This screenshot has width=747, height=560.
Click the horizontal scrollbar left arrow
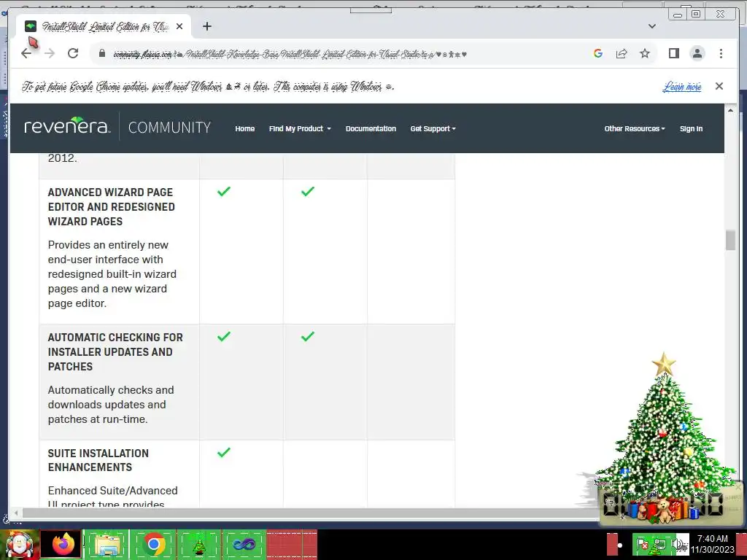[16, 513]
